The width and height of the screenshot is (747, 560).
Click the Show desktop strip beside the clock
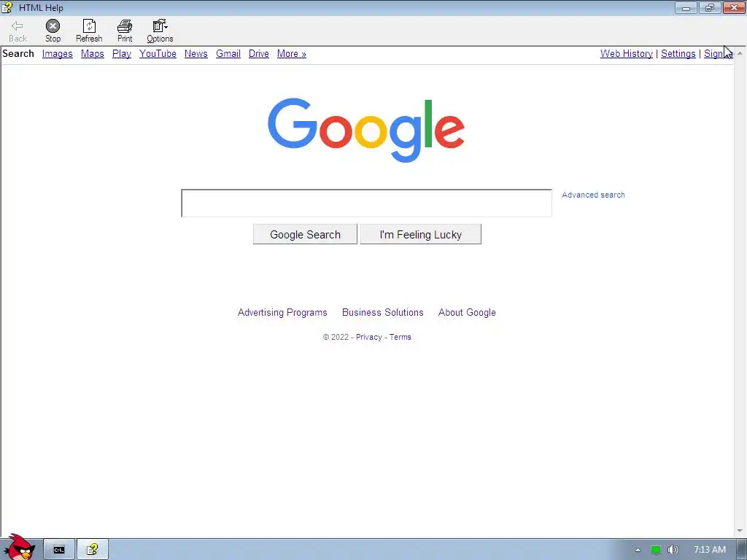pyautogui.click(x=742, y=550)
